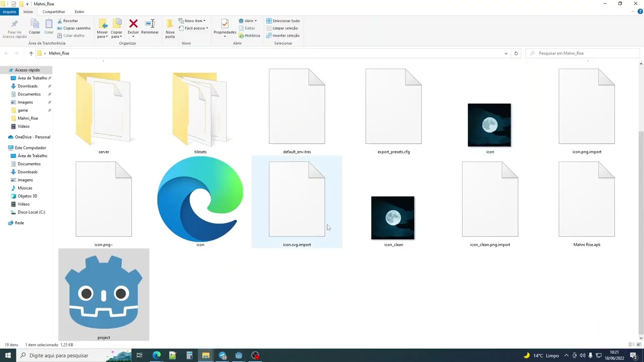Open the Exibir ribbon tab

(x=79, y=12)
